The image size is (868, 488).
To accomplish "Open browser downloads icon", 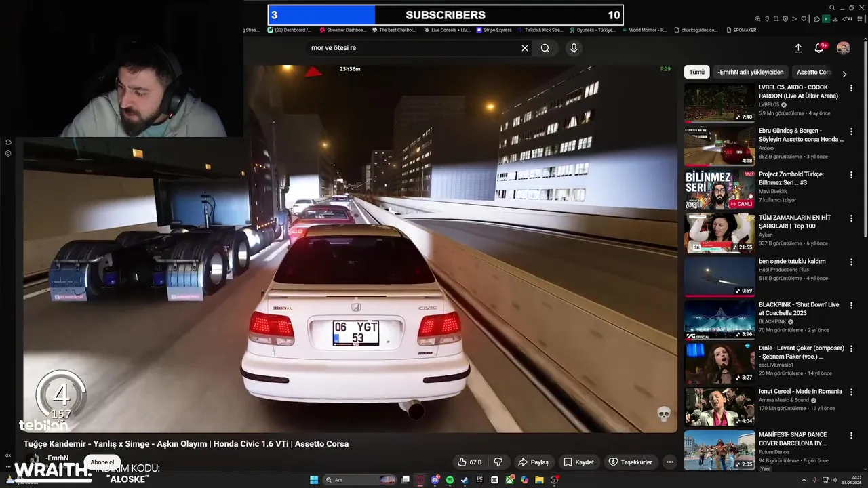I will click(x=835, y=19).
